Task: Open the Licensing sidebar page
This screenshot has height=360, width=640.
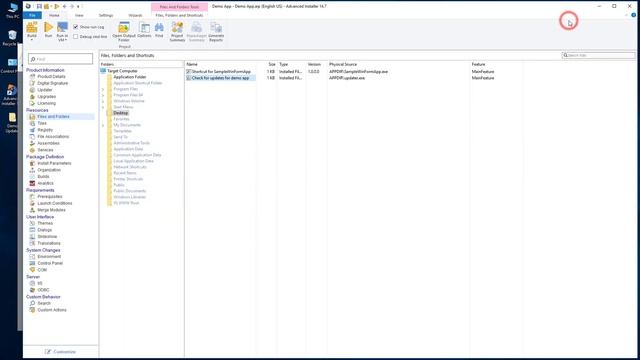Action: 47,103
